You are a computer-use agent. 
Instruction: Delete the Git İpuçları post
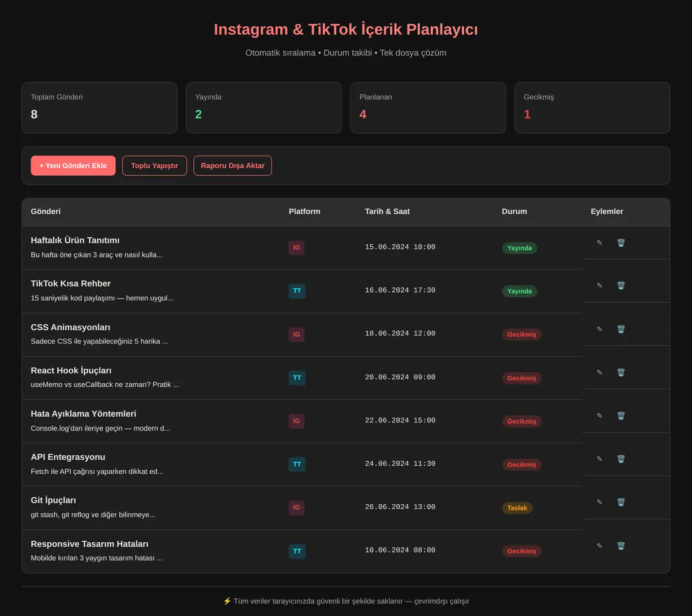point(621,502)
